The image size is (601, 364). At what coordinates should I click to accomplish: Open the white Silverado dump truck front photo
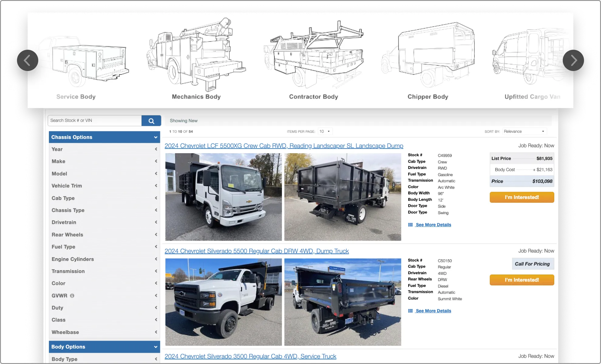[x=223, y=302]
